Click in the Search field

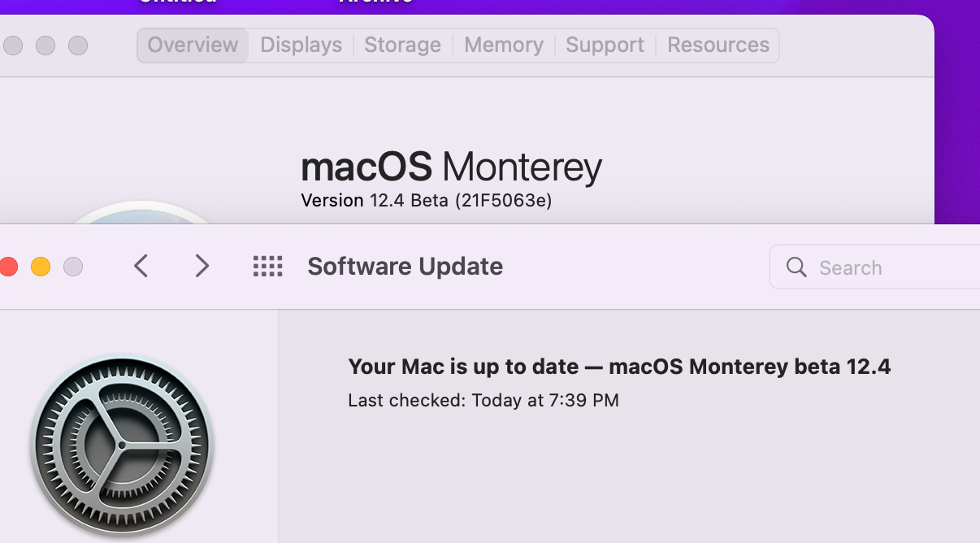click(x=886, y=267)
